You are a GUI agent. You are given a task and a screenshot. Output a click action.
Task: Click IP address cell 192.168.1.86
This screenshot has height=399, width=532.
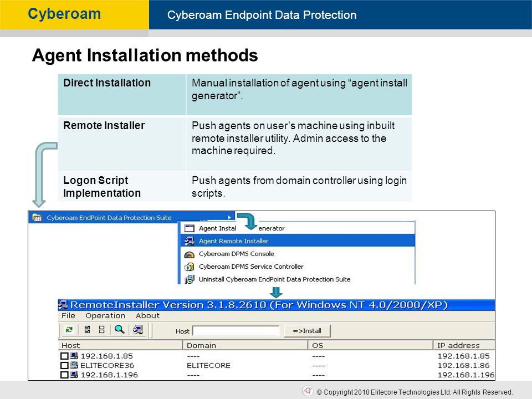click(x=463, y=365)
